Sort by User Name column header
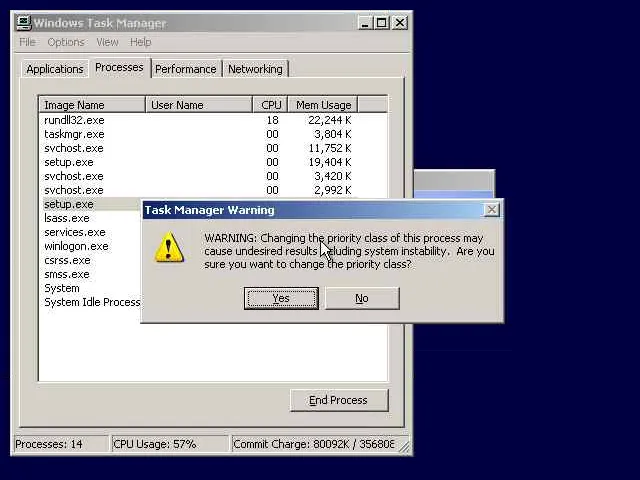The height and width of the screenshot is (480, 640). [199, 105]
